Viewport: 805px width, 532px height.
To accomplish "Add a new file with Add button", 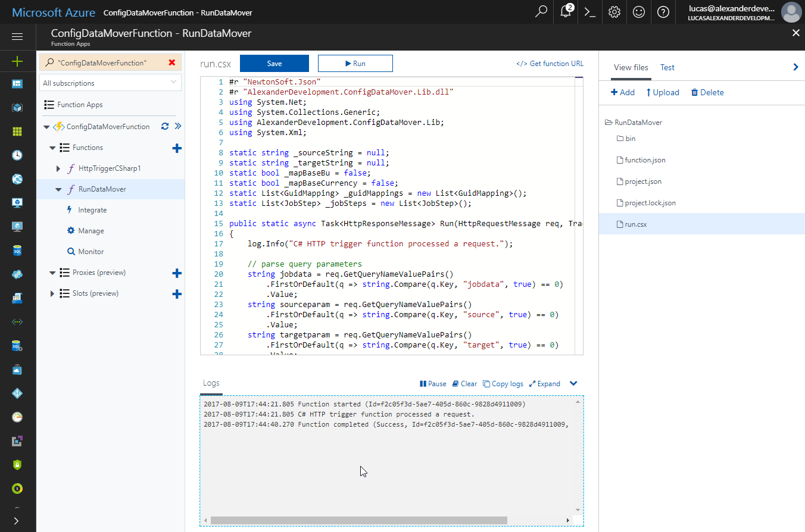I will tap(623, 92).
